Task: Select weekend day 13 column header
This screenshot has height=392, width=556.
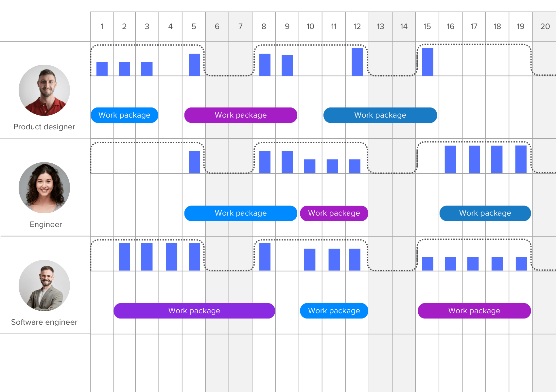Action: pyautogui.click(x=380, y=26)
